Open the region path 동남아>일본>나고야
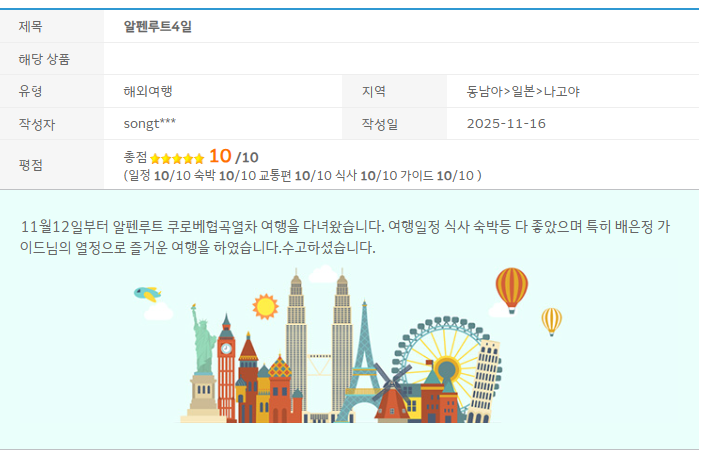The height and width of the screenshot is (453, 705). click(523, 91)
